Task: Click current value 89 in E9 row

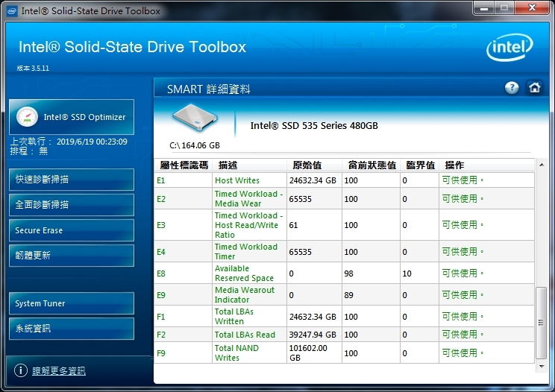Action: [348, 295]
